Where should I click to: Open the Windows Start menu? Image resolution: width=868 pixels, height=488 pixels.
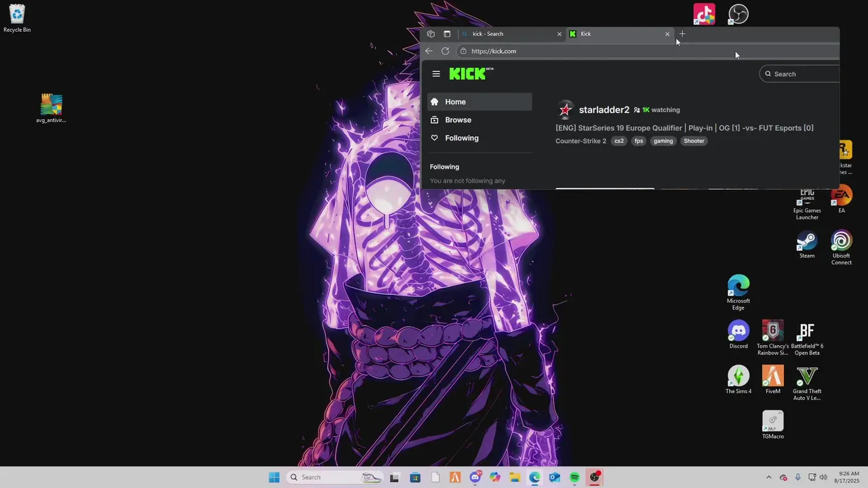point(274,477)
